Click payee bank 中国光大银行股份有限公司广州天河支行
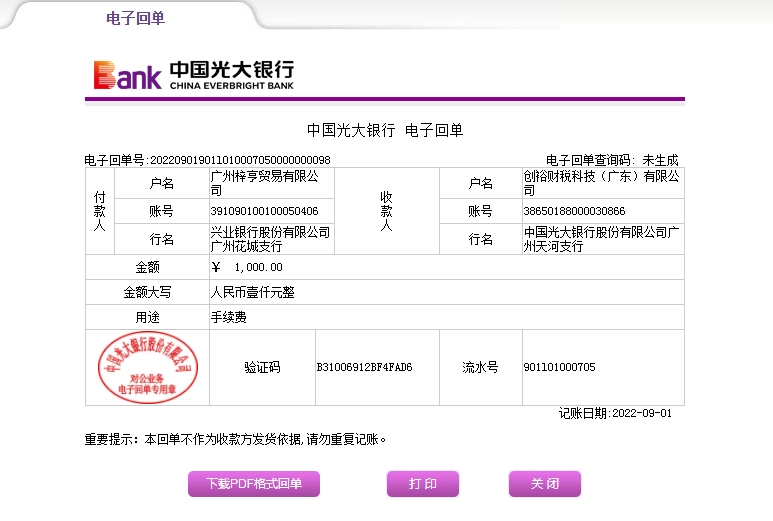This screenshot has width=773, height=521. [x=601, y=239]
